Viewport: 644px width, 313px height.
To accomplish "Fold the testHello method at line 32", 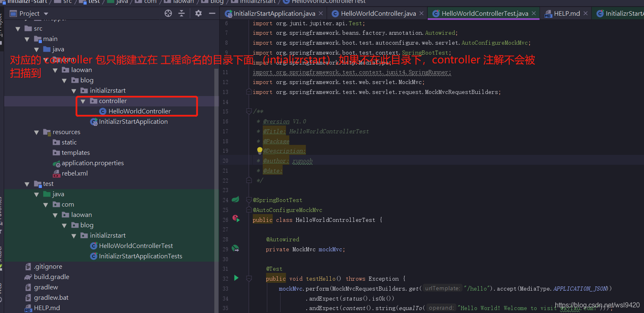I will 249,278.
